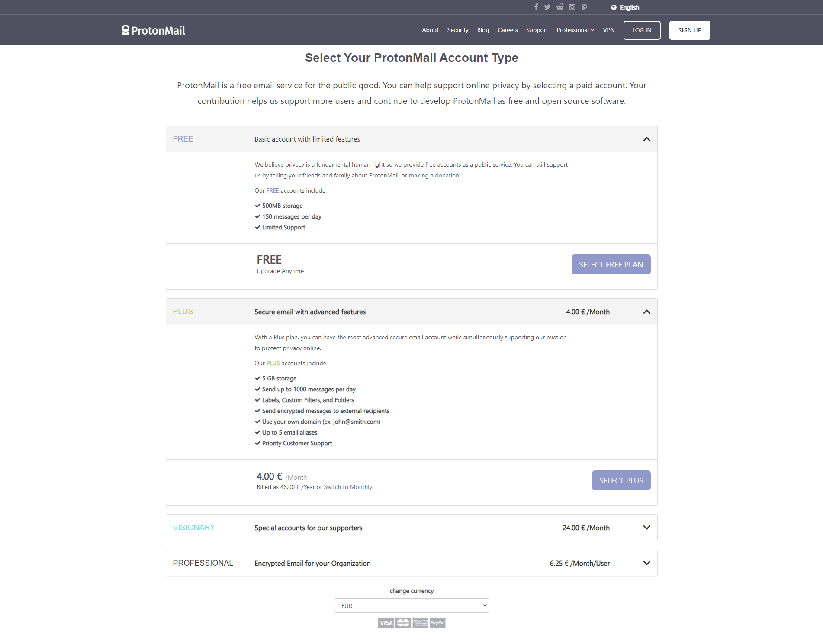Open the Mastodon social icon
The height and width of the screenshot is (644, 823).
584,7
